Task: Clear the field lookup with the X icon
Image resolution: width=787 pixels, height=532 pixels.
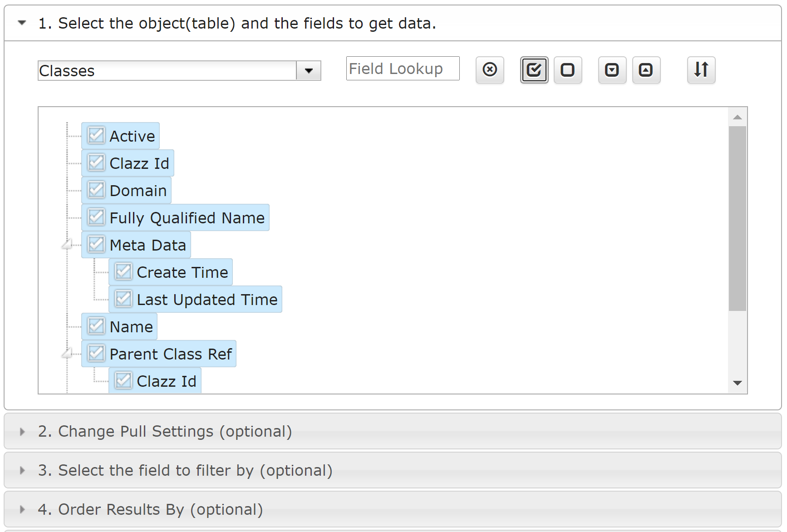Action: click(490, 70)
